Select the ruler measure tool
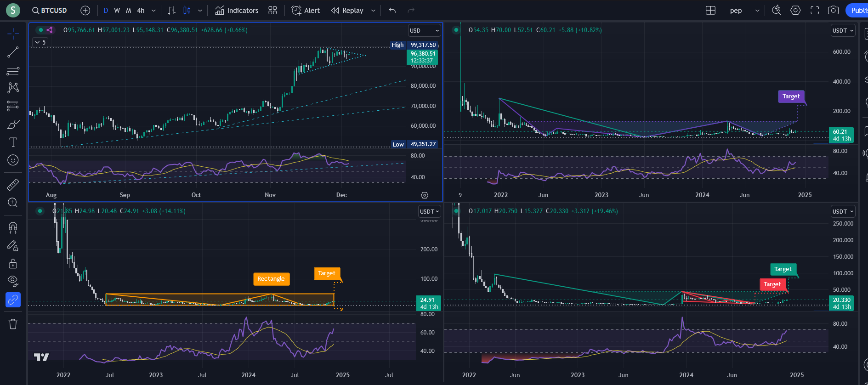868x385 pixels. click(13, 184)
